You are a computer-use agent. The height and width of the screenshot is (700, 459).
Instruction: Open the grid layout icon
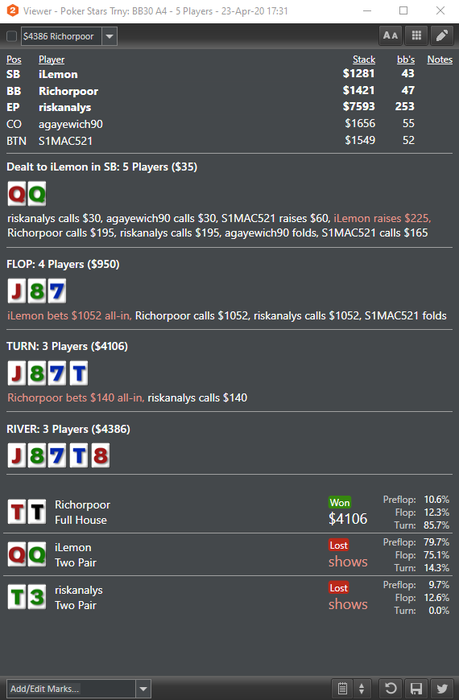pyautogui.click(x=416, y=36)
